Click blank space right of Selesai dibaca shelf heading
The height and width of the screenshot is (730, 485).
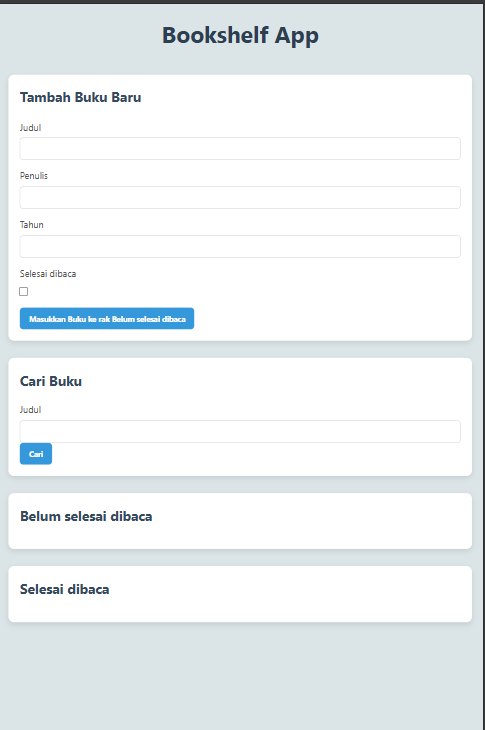click(291, 590)
